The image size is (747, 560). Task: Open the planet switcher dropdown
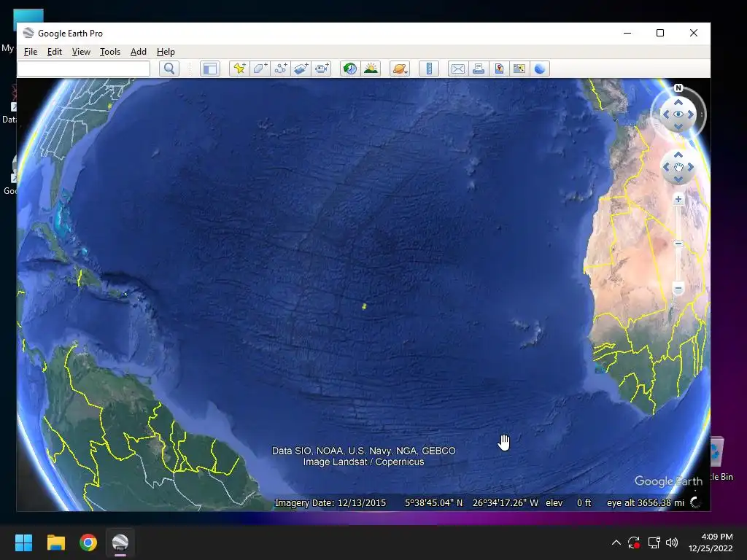[x=400, y=69]
